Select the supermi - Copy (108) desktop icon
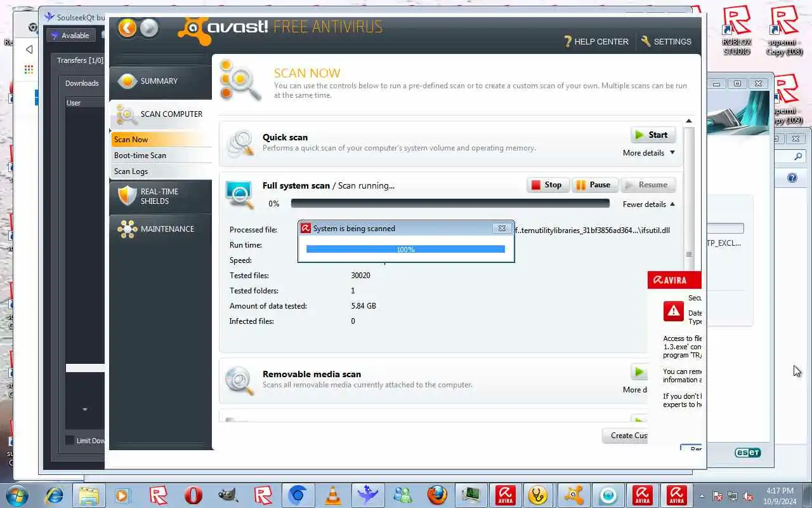 coord(785,30)
